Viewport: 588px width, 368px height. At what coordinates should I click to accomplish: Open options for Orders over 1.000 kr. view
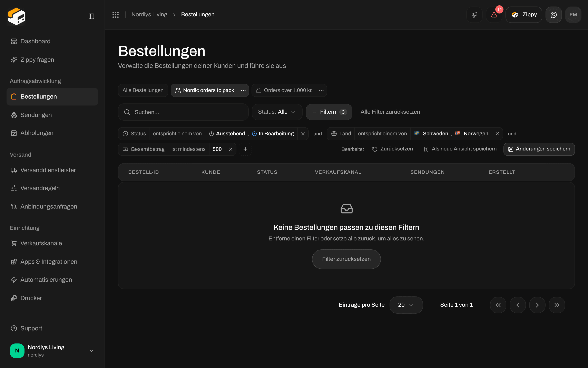pos(321,90)
